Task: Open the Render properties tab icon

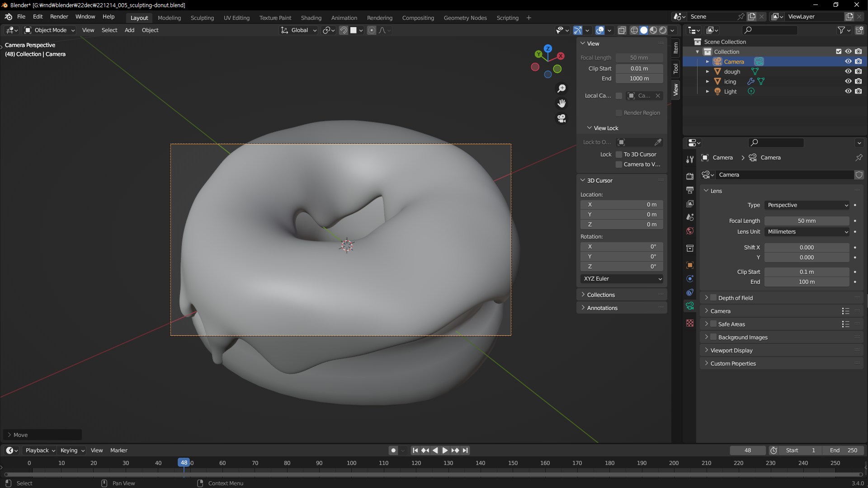Action: (690, 176)
